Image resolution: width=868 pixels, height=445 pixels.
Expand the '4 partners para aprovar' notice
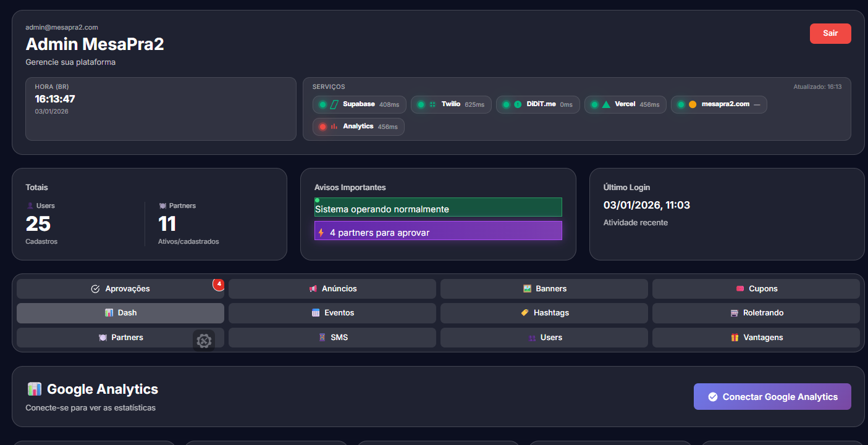coord(438,230)
